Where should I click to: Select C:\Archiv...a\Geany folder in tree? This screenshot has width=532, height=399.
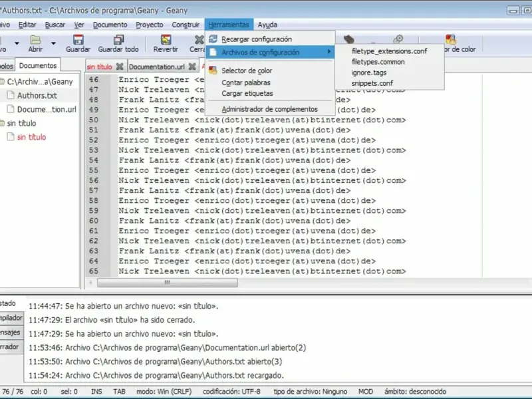tap(40, 81)
